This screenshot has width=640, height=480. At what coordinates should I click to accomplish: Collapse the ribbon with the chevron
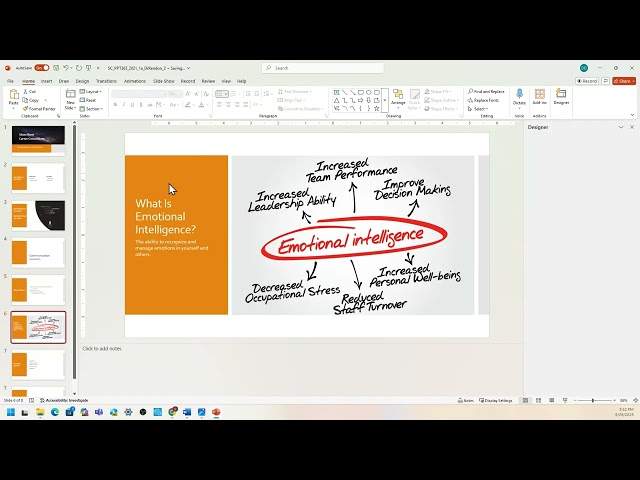click(632, 116)
